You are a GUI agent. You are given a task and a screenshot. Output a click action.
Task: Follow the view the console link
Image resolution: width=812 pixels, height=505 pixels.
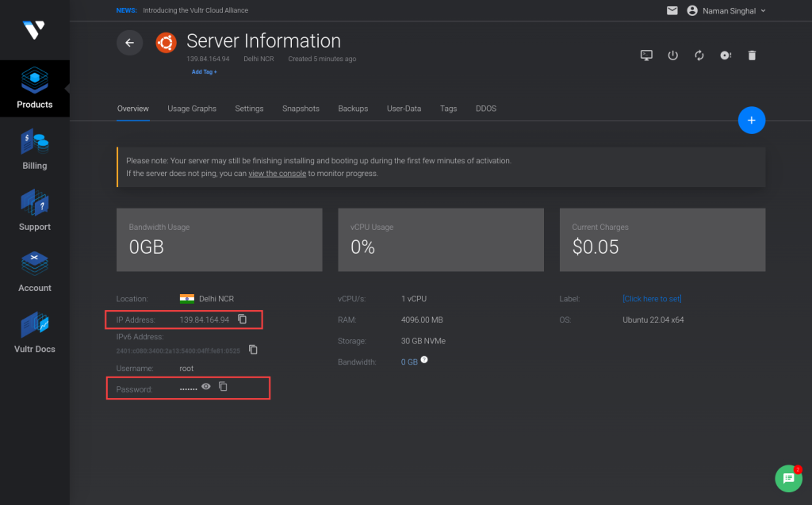(277, 174)
